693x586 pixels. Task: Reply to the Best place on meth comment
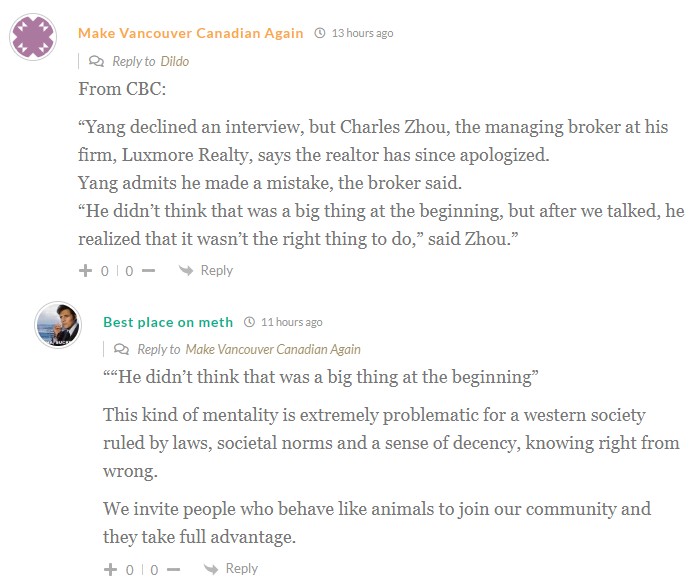coord(241,568)
